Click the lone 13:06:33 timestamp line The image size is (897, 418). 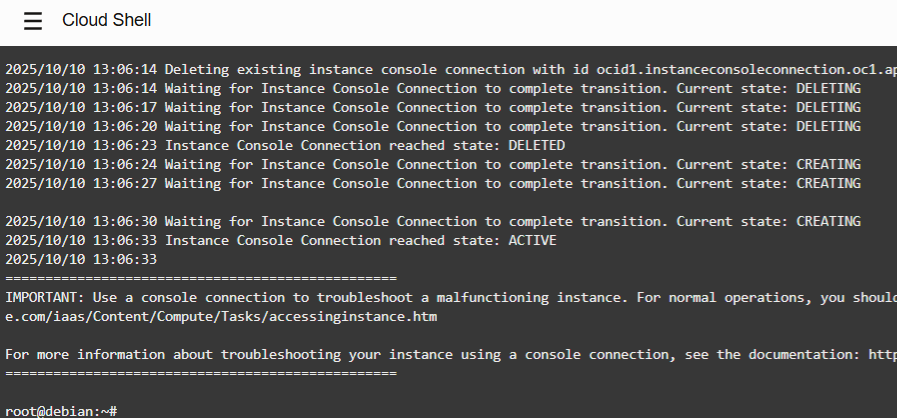click(x=80, y=260)
